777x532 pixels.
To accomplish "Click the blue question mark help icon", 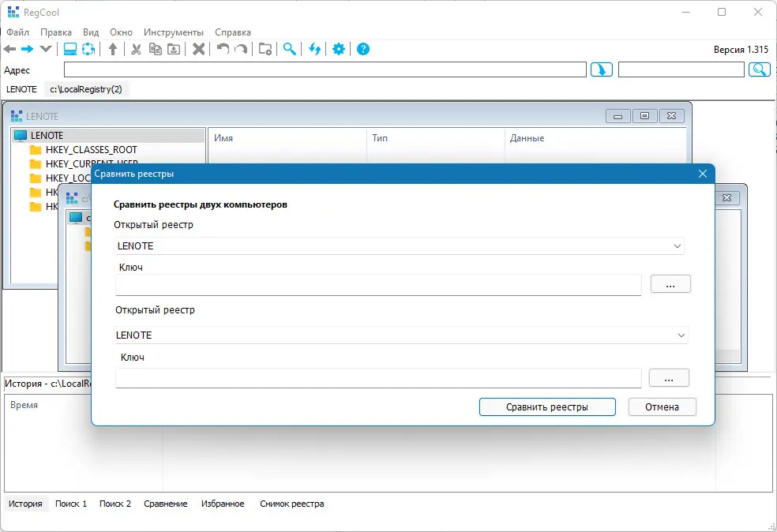I will (363, 49).
